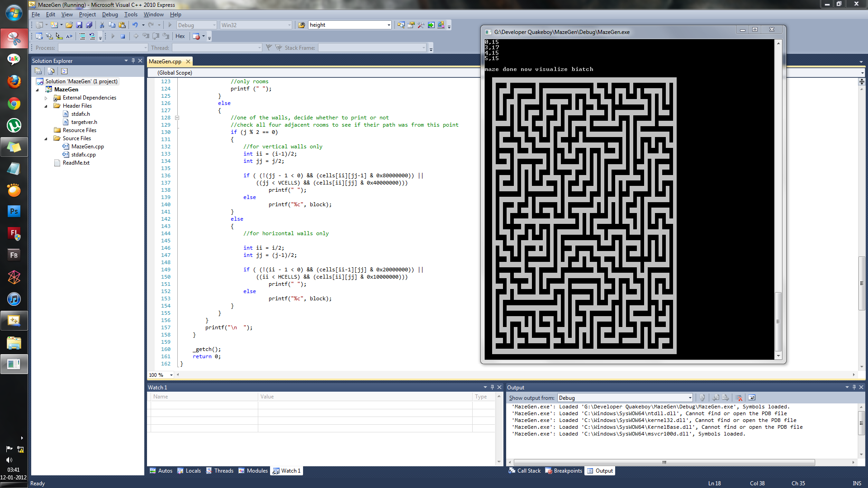This screenshot has height=488, width=868.
Task: Pin the Output panel
Action: (x=854, y=387)
